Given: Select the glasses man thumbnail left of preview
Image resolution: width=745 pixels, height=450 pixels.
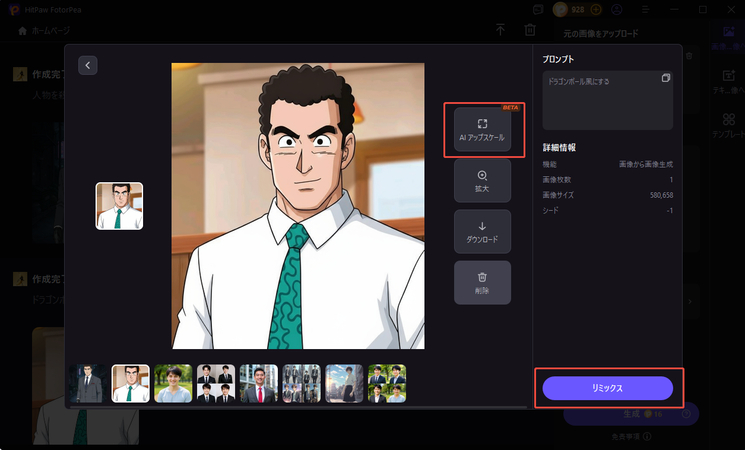Looking at the screenshot, I should [x=119, y=206].
